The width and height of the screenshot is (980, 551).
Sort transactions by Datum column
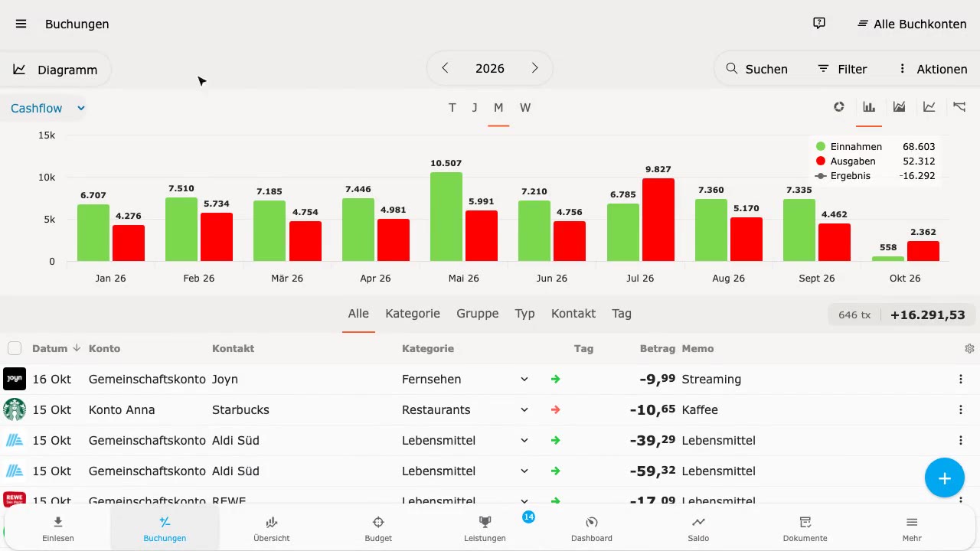[x=56, y=348]
